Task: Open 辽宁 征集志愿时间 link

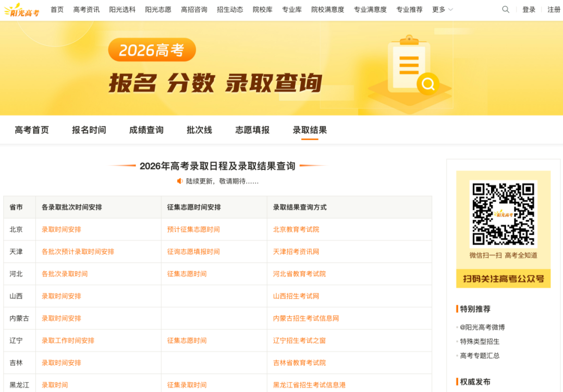Action: coord(187,341)
